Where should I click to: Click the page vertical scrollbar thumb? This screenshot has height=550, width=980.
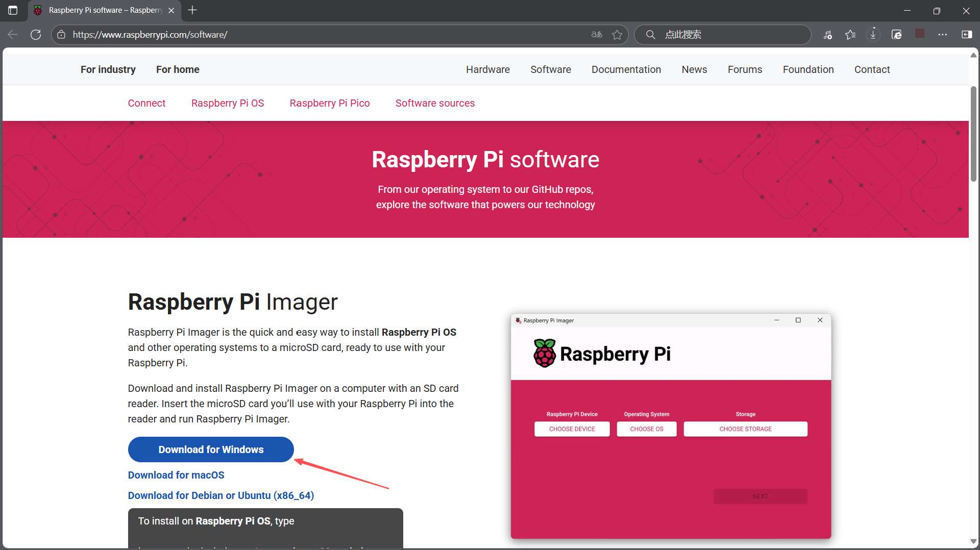974,134
